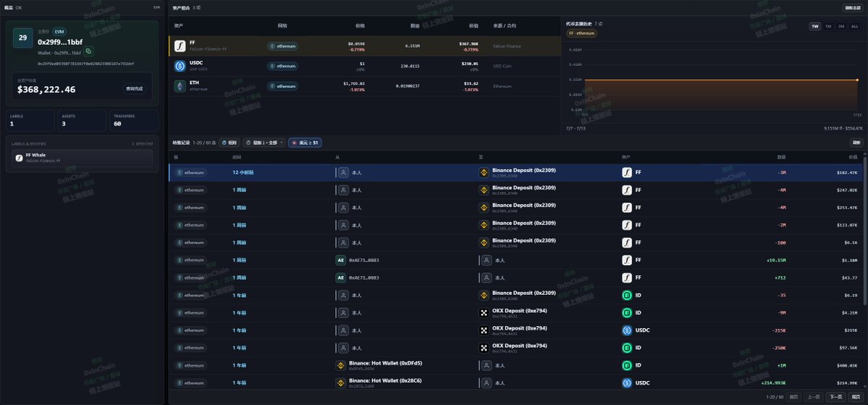Select the 3M chart range tab
This screenshot has width=868, height=405.
[x=841, y=26]
